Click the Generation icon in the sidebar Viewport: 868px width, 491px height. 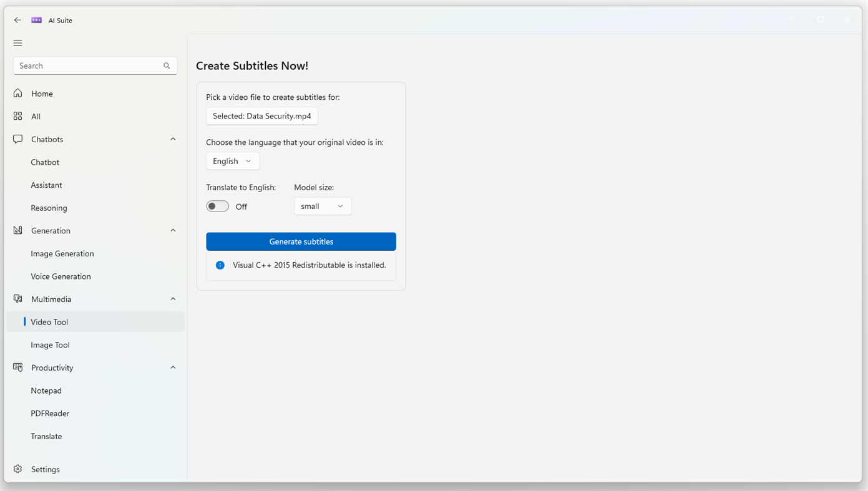coord(17,230)
